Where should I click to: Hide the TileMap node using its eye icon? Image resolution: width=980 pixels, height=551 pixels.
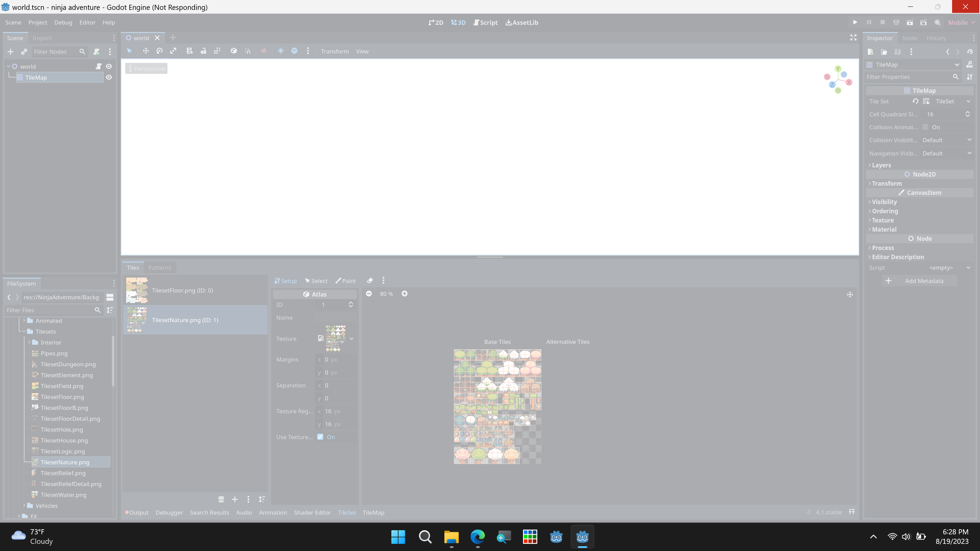(109, 77)
